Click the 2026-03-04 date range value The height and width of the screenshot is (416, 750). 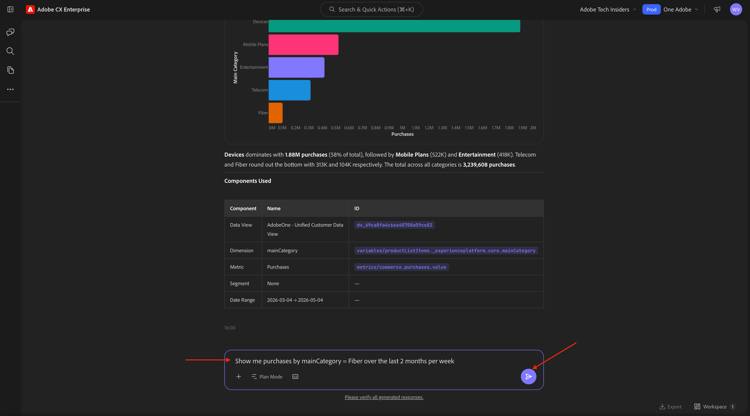pyautogui.click(x=295, y=300)
